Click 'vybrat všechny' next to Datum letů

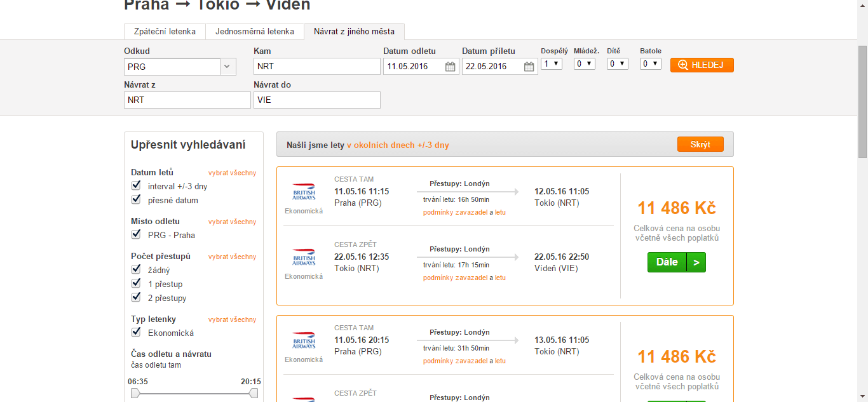point(233,173)
